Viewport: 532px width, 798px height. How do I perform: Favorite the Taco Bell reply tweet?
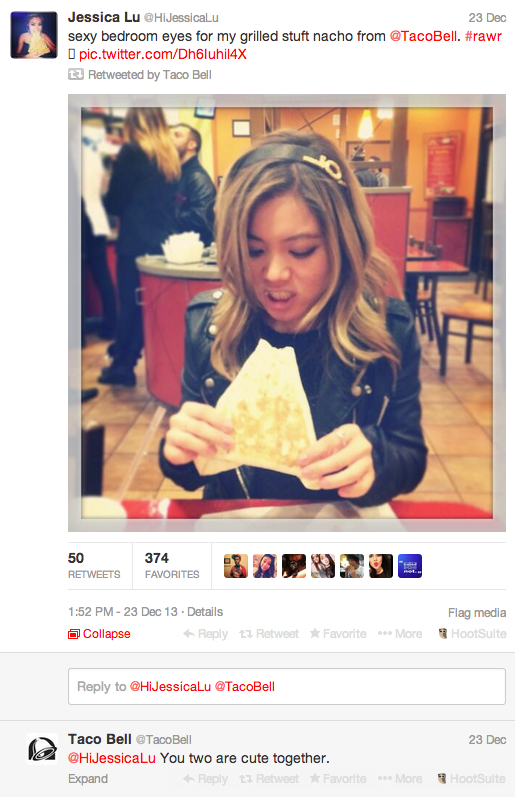click(338, 779)
